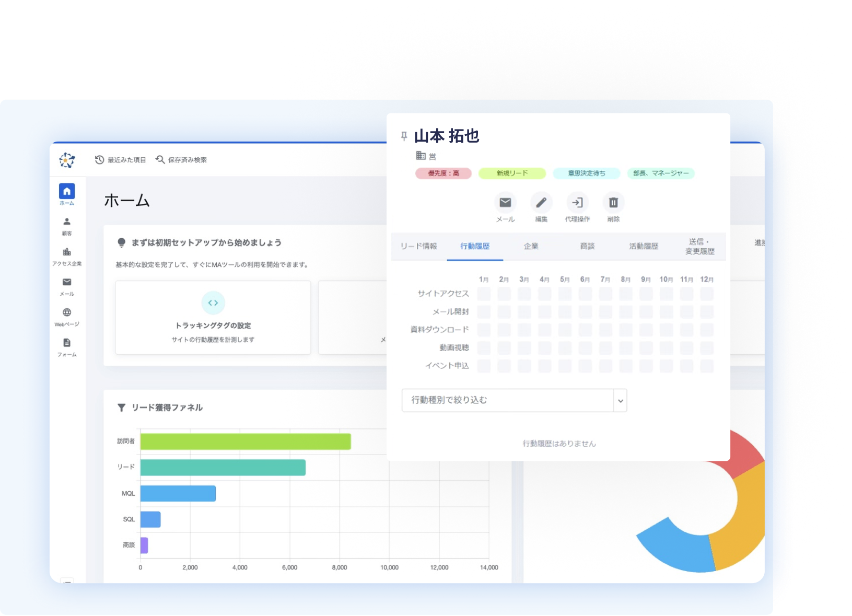Open the 行動種別で絞り込む dropdown
852x616 pixels.
[x=513, y=400]
